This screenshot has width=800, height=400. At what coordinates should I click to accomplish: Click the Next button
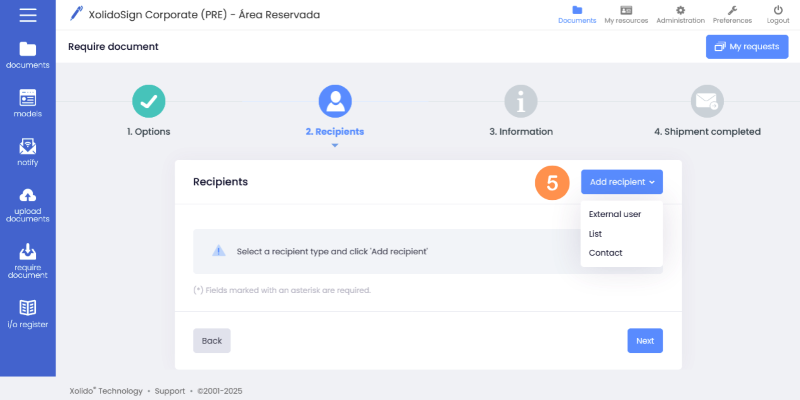645,340
